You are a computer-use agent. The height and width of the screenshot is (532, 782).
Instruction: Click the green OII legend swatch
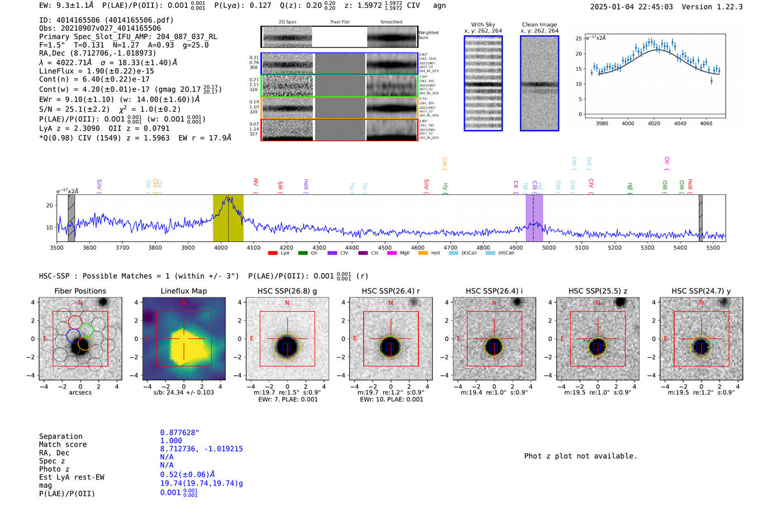(x=303, y=253)
